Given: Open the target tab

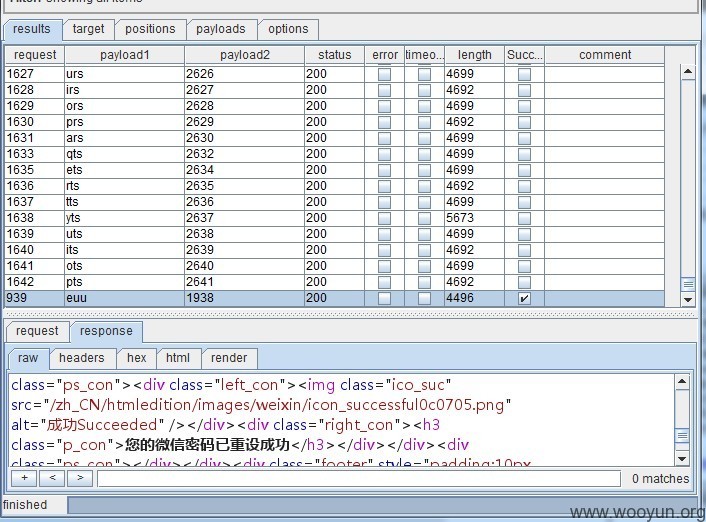Looking at the screenshot, I should point(88,29).
